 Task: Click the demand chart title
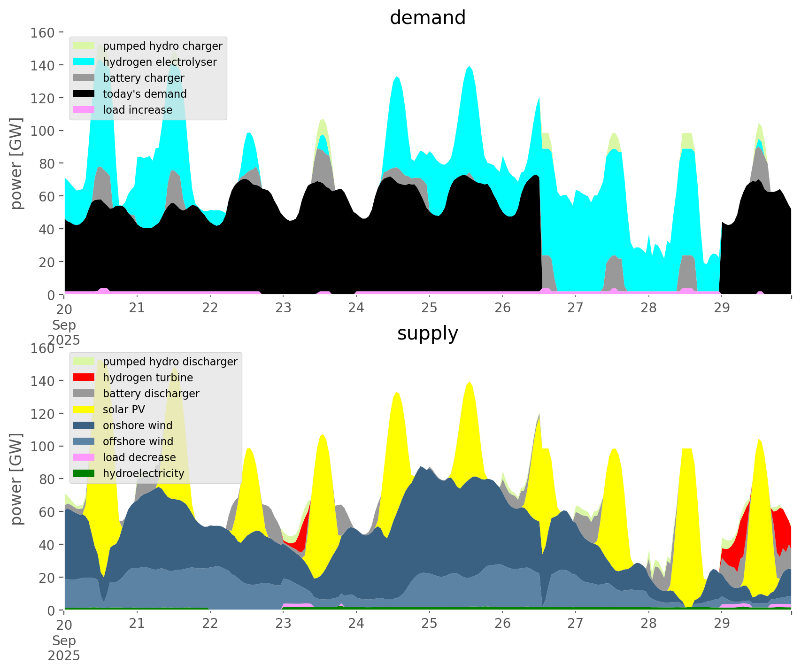pyautogui.click(x=427, y=18)
